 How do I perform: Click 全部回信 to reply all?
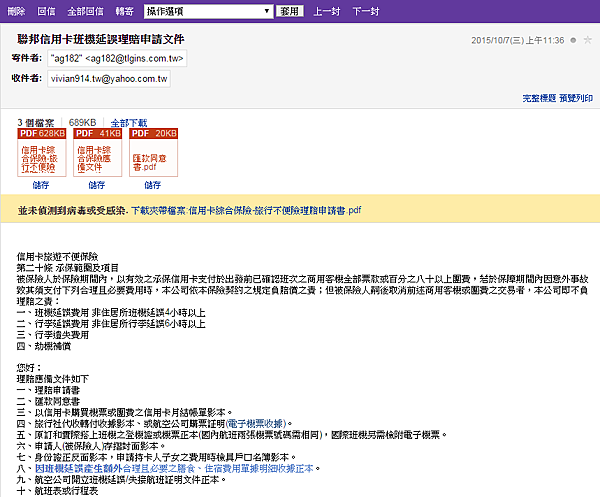click(x=85, y=11)
